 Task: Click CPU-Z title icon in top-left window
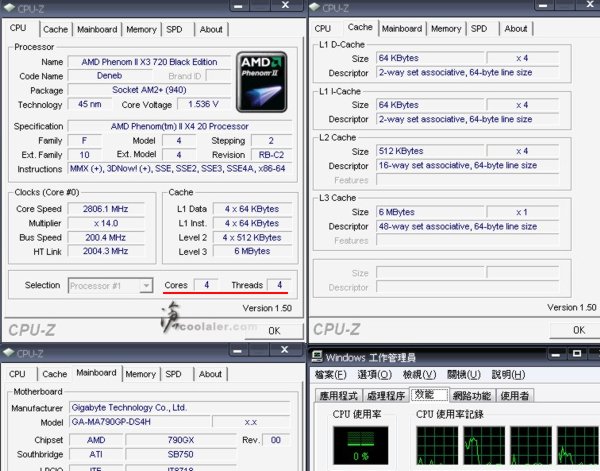pyautogui.click(x=9, y=8)
